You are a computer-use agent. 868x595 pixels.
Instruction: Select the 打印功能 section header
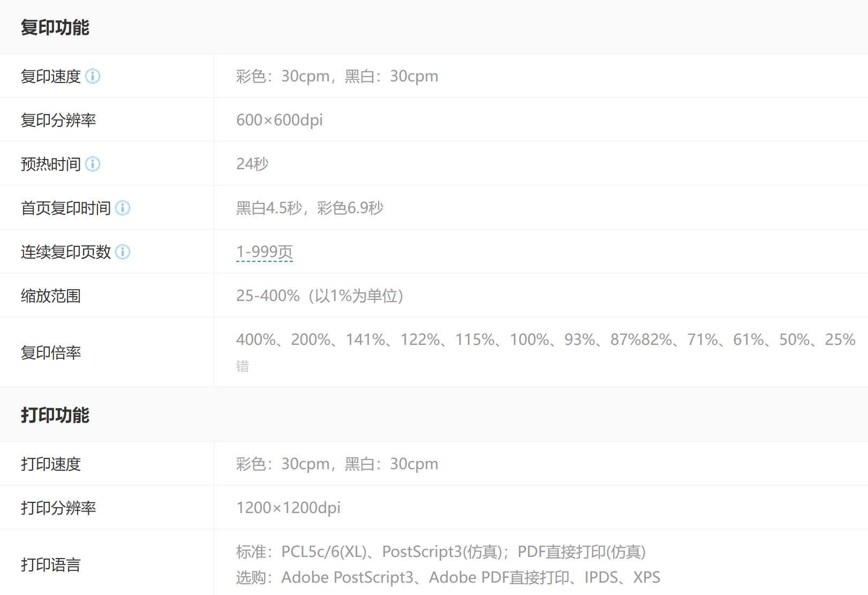coord(55,415)
